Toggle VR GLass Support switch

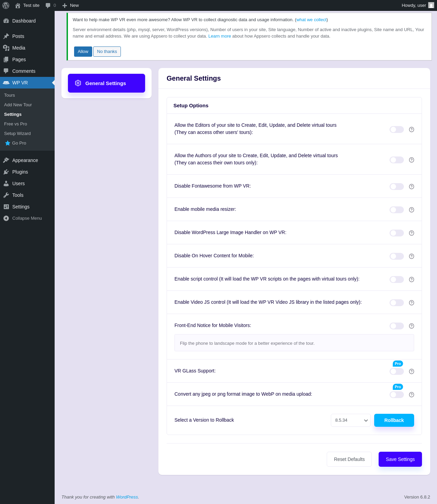pos(397,371)
